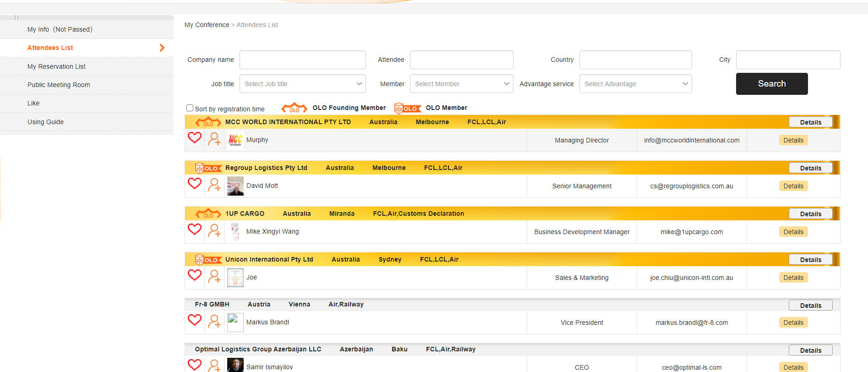This screenshot has height=372, width=868.
Task: Click email markus.brandl@fr-8.com
Action: click(692, 323)
